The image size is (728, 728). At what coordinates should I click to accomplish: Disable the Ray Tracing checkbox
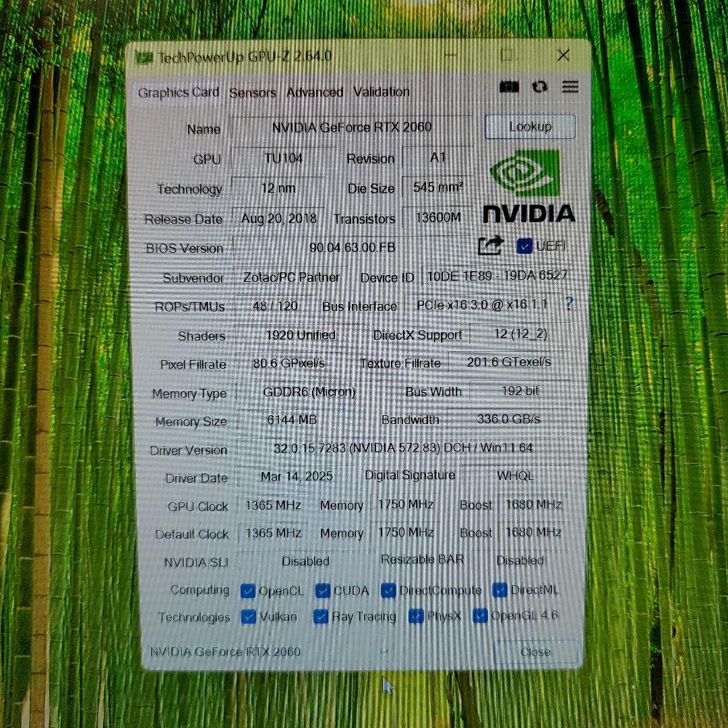click(x=322, y=615)
